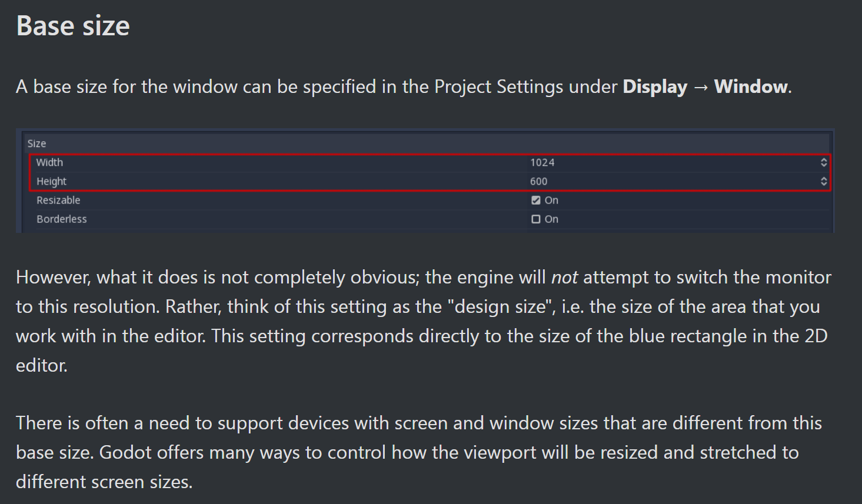
Task: Click the Width spinner arrows
Action: (x=824, y=162)
